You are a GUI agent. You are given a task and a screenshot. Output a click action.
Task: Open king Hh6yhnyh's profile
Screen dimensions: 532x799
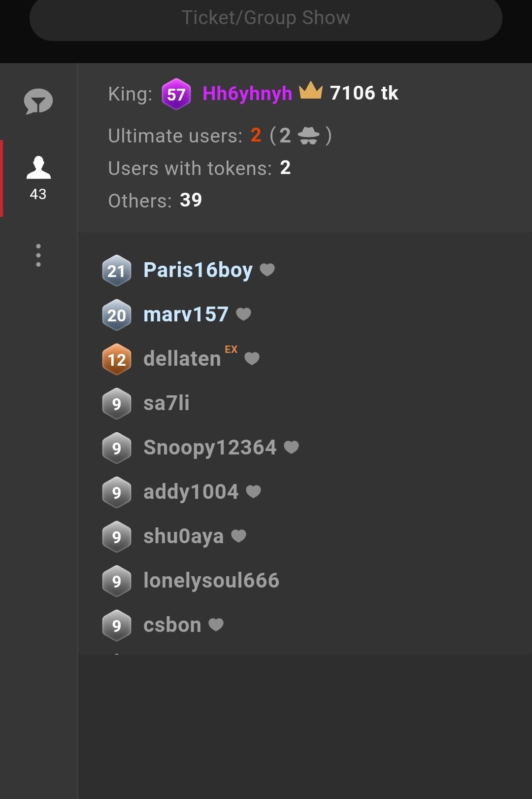click(247, 93)
